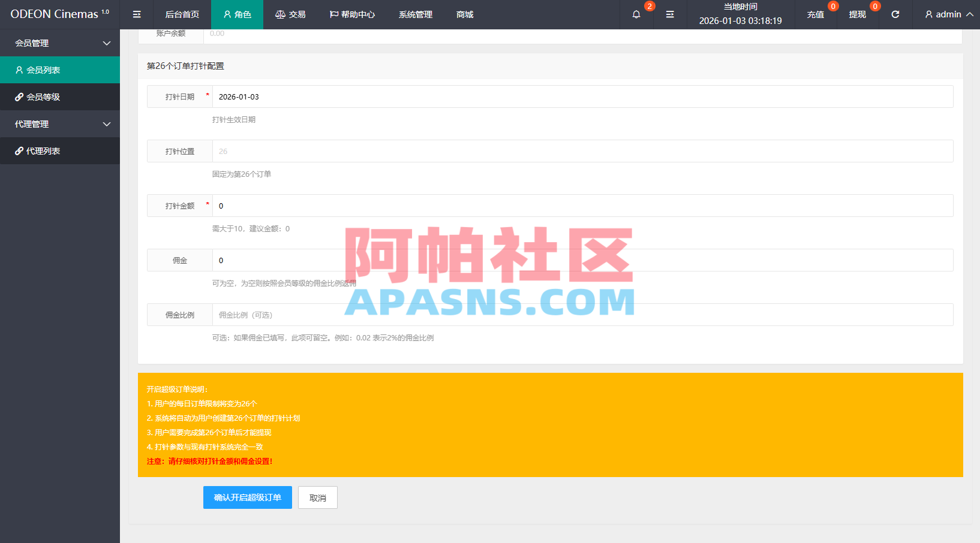
Task: Click the red 注意 warning text
Action: point(210,461)
